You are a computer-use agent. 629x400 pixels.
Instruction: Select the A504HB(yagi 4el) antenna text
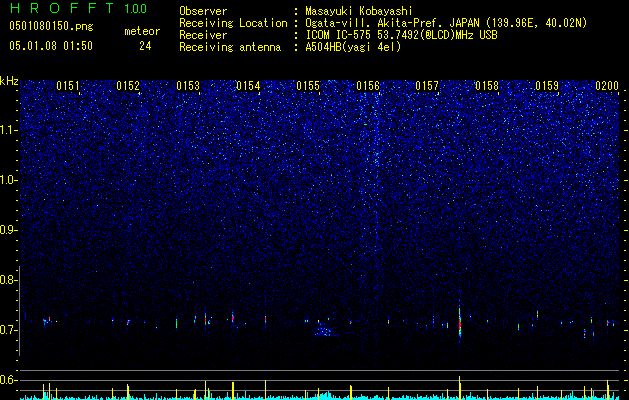(x=353, y=47)
